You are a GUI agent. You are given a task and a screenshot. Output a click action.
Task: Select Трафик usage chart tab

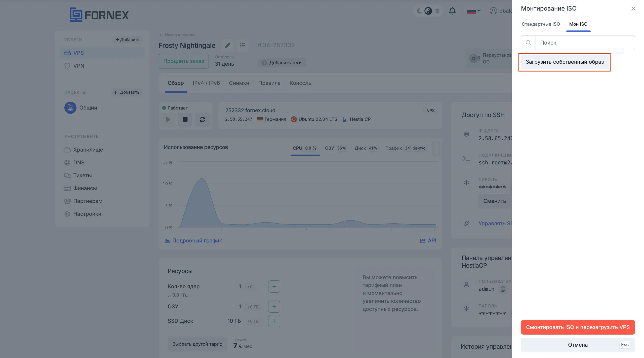point(406,148)
